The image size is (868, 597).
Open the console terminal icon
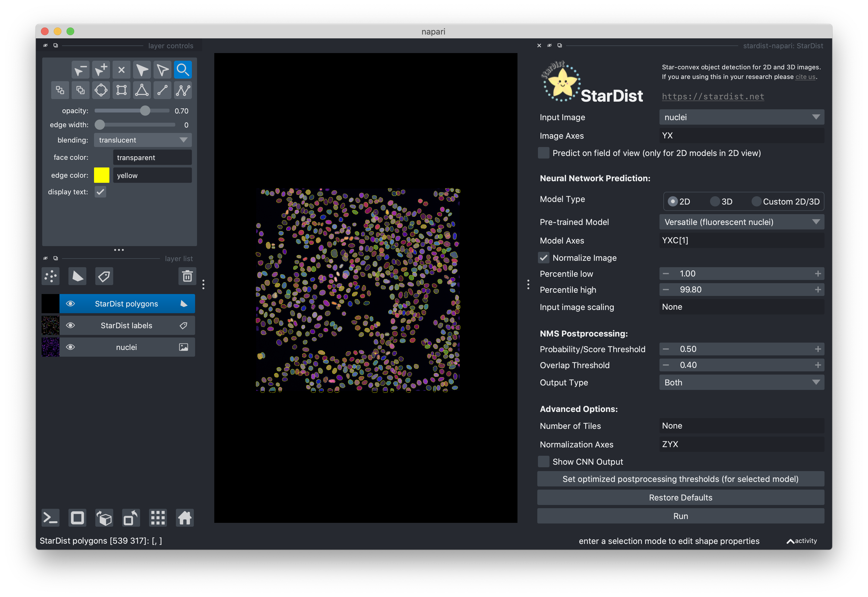51,518
